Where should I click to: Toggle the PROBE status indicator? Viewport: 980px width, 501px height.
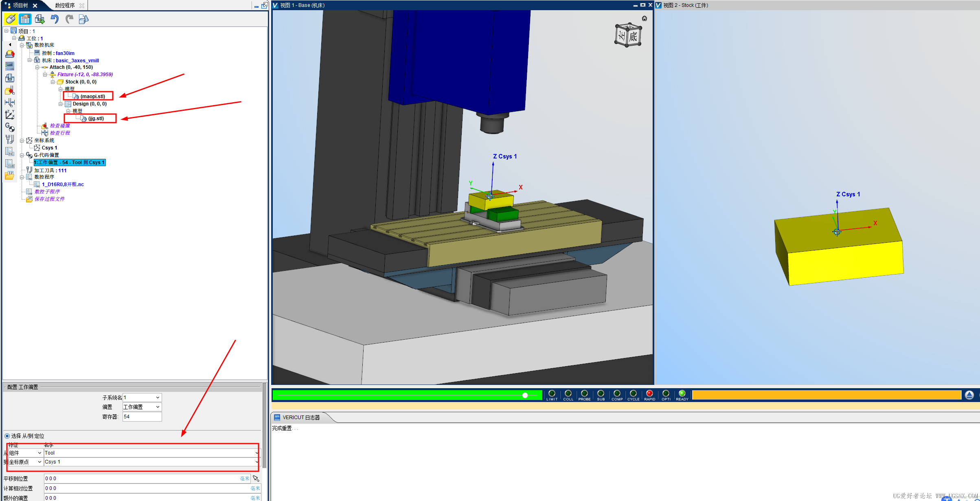(x=584, y=395)
